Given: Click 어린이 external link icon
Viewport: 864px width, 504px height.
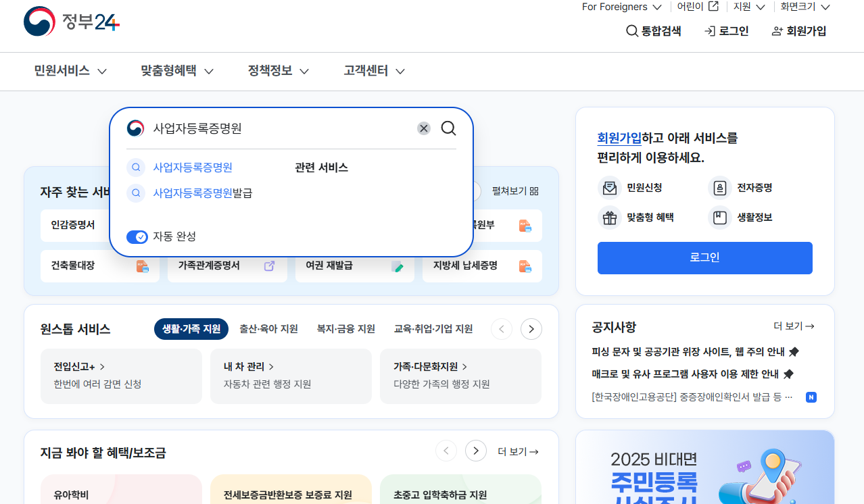Looking at the screenshot, I should (713, 7).
